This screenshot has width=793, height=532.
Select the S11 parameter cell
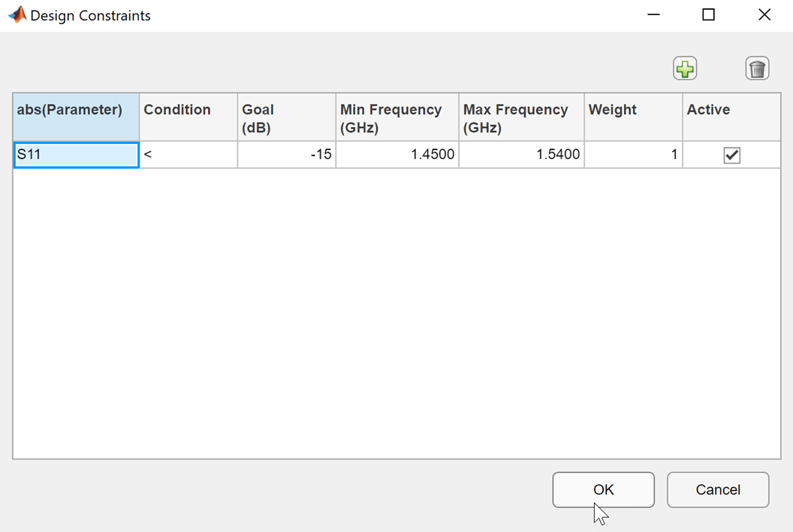coord(76,155)
